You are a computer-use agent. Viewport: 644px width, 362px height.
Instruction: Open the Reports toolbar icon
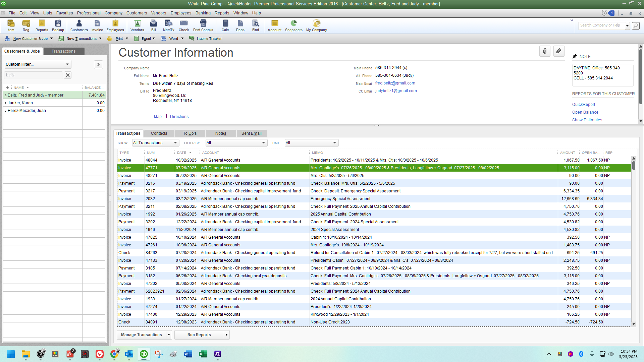[x=42, y=25]
